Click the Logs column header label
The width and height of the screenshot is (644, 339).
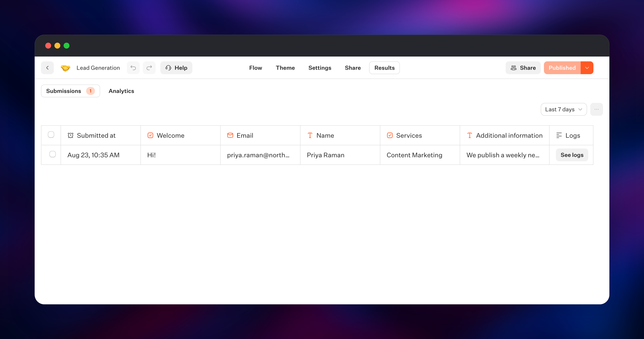[x=573, y=135]
